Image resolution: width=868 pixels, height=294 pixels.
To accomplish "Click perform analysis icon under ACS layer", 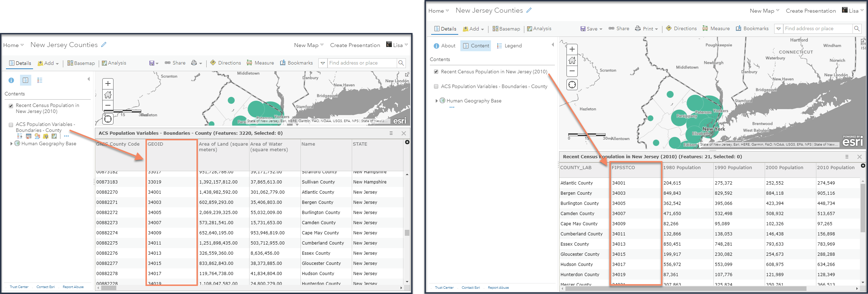I will click(54, 136).
